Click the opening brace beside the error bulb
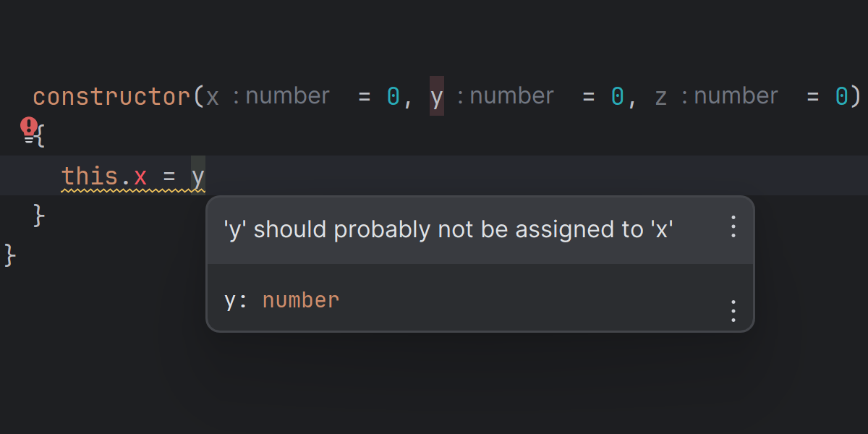The image size is (868, 434). pos(40,137)
